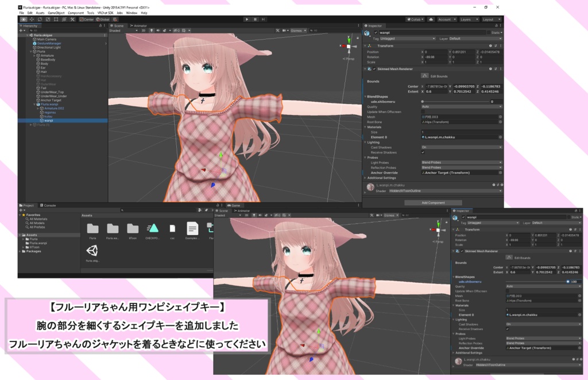Open the Cast Shadows dropdown
The width and height of the screenshot is (588, 380).
[461, 148]
